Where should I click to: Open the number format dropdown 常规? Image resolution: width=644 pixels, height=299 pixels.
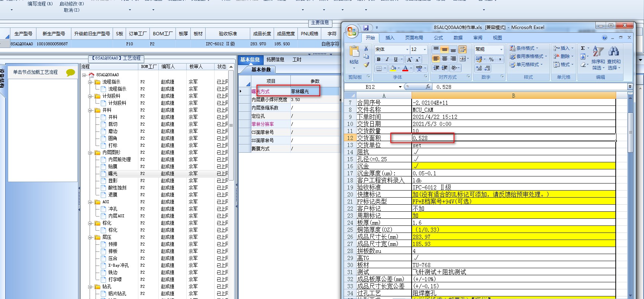(x=501, y=49)
